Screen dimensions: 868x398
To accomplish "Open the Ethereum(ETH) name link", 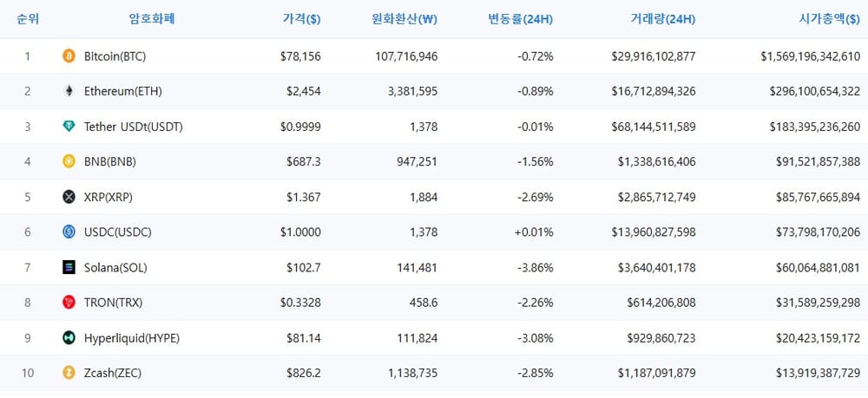I will click(123, 92).
